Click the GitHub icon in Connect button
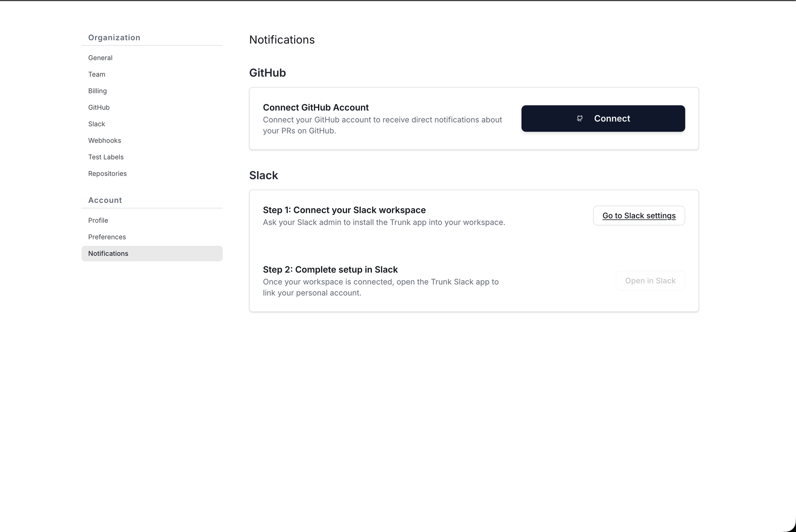This screenshot has width=796, height=532. click(579, 119)
